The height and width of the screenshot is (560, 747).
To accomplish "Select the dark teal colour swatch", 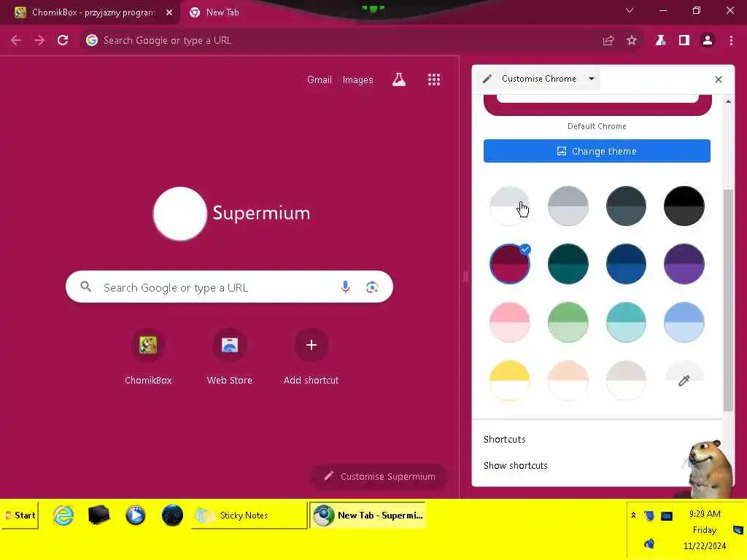I will pos(568,264).
